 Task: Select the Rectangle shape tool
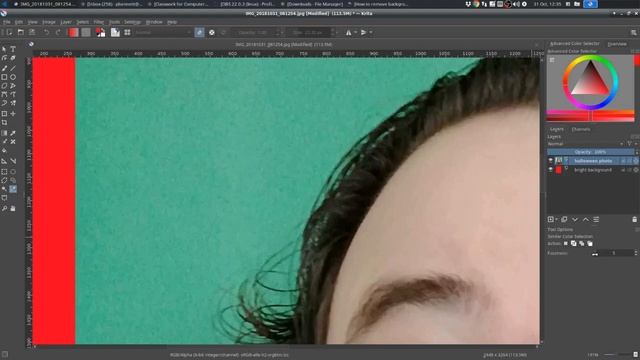(4, 77)
